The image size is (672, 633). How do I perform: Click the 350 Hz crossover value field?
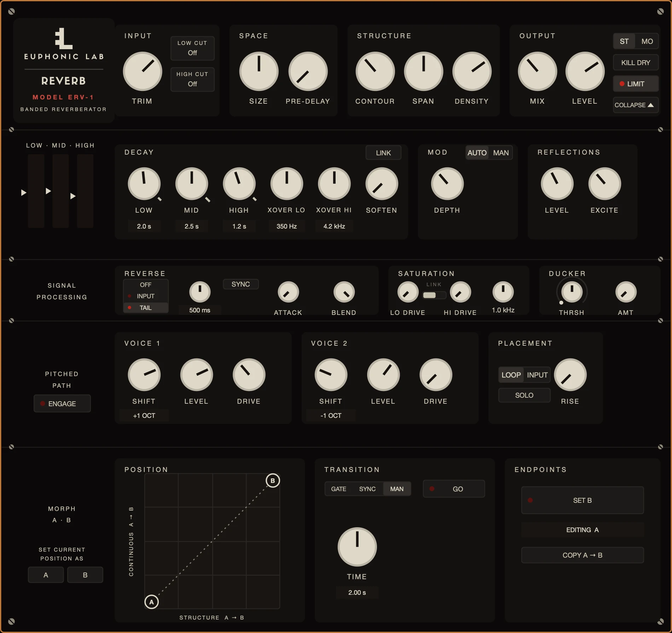point(286,226)
